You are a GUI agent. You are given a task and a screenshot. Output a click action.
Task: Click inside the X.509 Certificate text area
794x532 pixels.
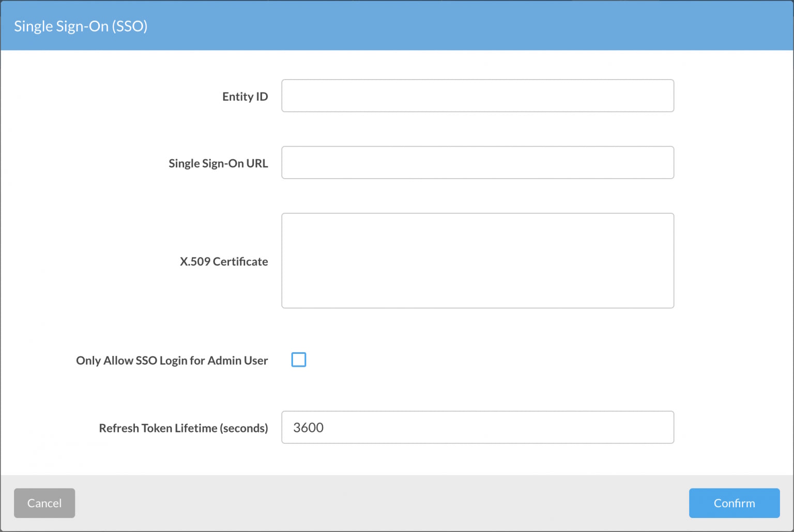point(477,260)
